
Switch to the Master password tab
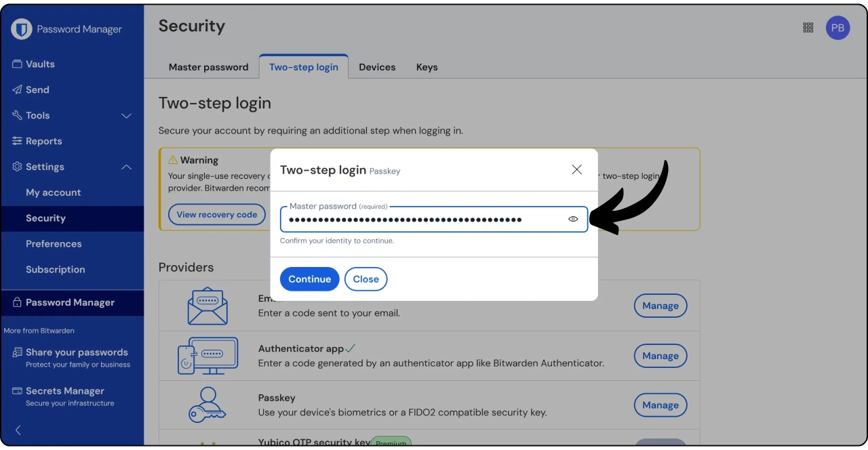point(208,67)
